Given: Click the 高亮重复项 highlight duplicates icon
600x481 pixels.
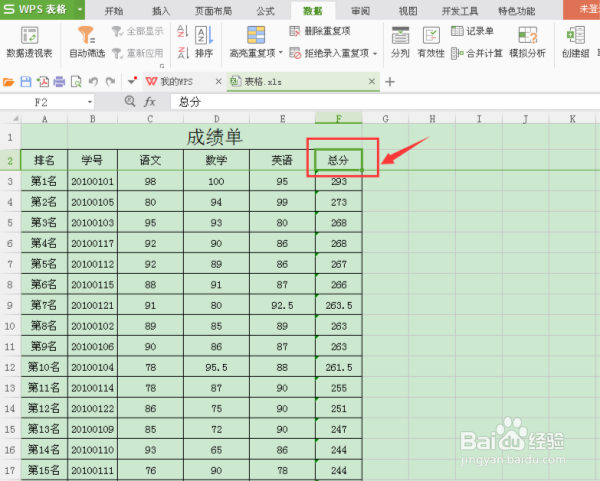Looking at the screenshot, I should [x=256, y=36].
